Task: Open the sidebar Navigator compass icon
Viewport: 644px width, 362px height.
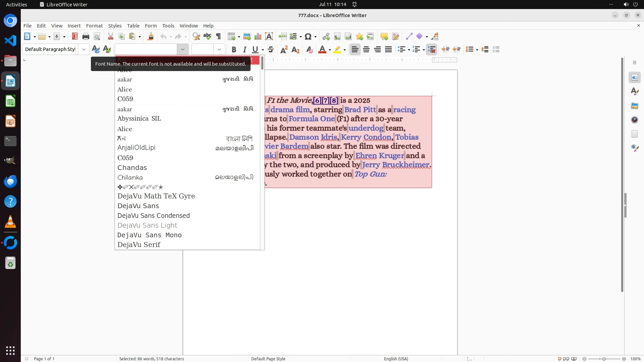Action: [634, 120]
